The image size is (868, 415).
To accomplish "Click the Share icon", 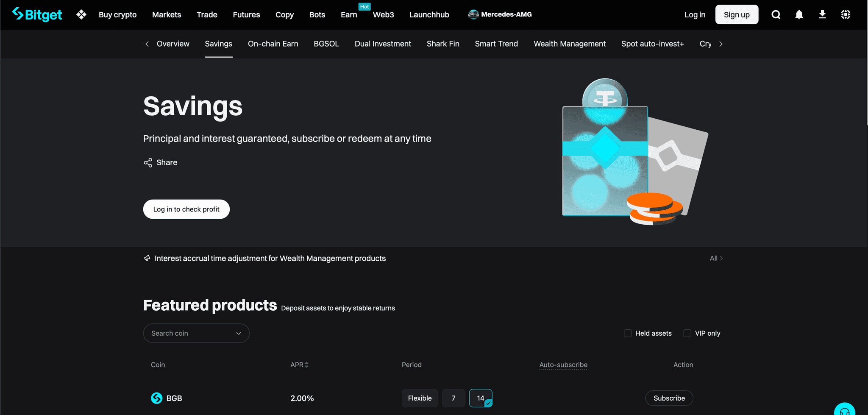I will [x=148, y=163].
